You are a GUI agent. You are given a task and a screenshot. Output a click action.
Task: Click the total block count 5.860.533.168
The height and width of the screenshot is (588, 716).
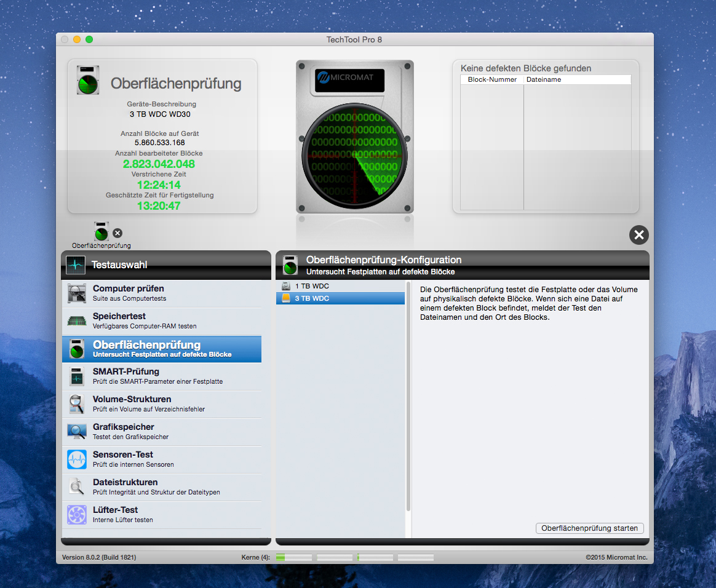click(160, 143)
